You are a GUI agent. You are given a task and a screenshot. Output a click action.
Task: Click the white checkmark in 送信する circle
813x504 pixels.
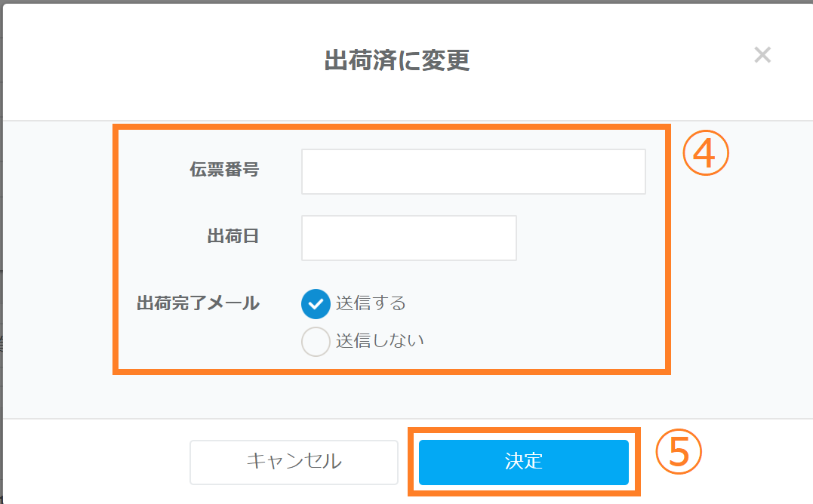316,303
